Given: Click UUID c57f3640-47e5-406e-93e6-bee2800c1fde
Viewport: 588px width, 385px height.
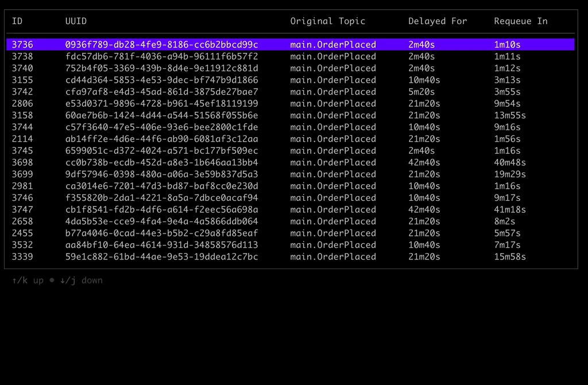Looking at the screenshot, I should coord(161,127).
